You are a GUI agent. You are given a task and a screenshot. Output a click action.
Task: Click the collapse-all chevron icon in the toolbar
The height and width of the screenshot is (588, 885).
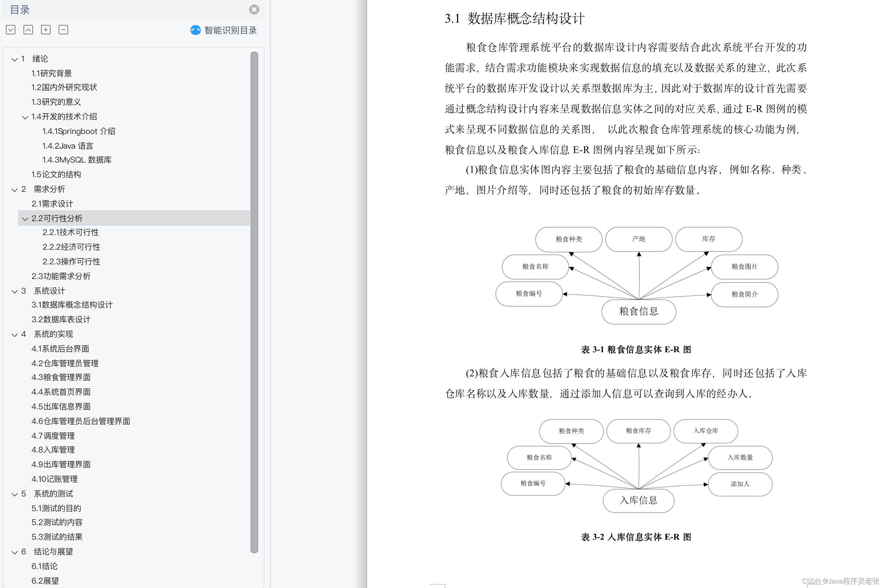28,30
